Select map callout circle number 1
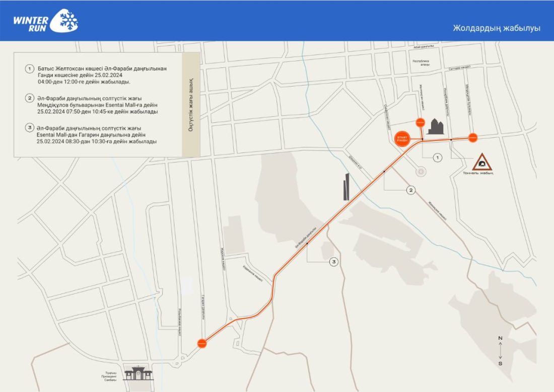 tap(438, 158)
